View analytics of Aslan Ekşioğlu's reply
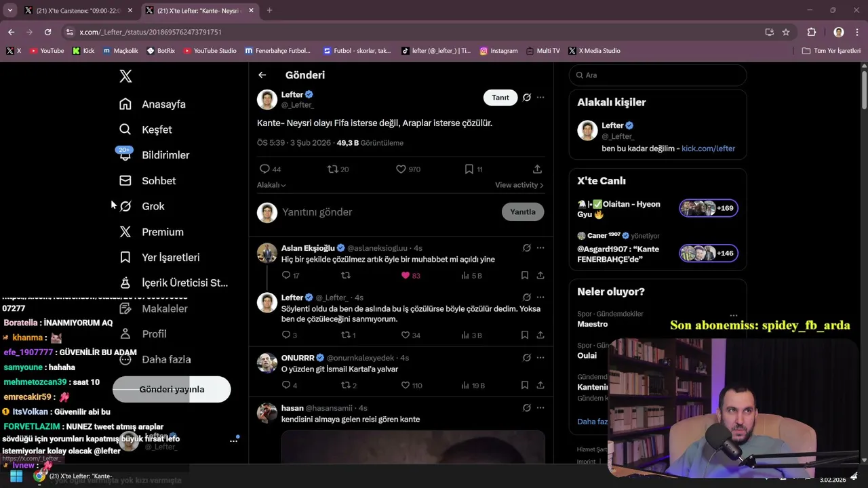 [x=471, y=276]
